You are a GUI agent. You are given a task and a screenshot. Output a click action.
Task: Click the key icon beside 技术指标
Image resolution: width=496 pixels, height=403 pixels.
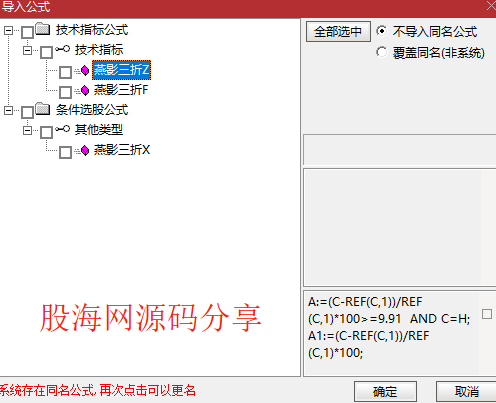[x=63, y=49]
